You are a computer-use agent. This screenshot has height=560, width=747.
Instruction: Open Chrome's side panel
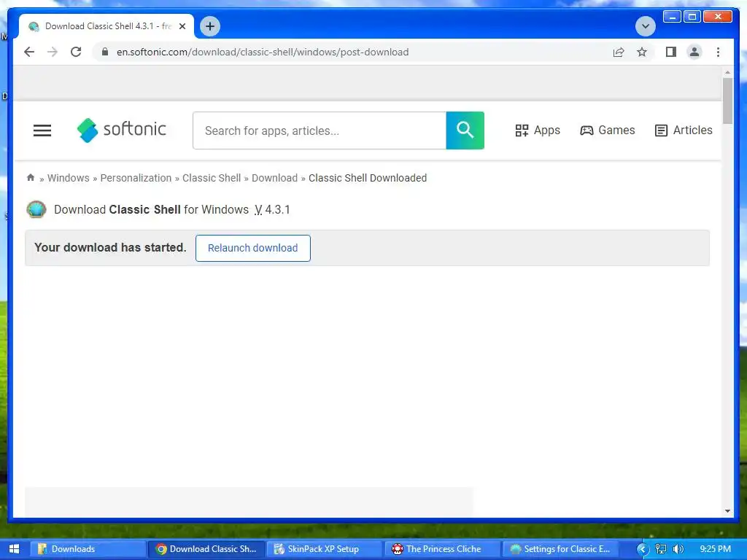(671, 52)
